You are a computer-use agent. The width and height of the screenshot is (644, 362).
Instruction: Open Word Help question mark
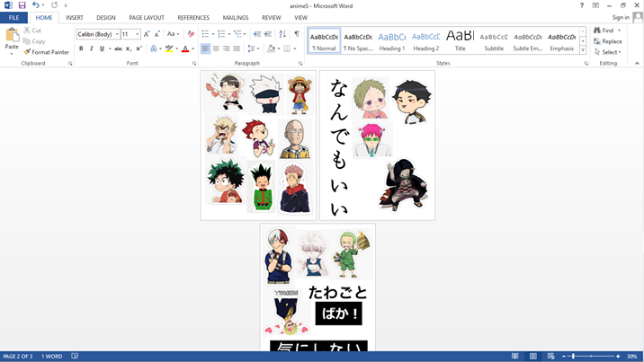[582, 5]
